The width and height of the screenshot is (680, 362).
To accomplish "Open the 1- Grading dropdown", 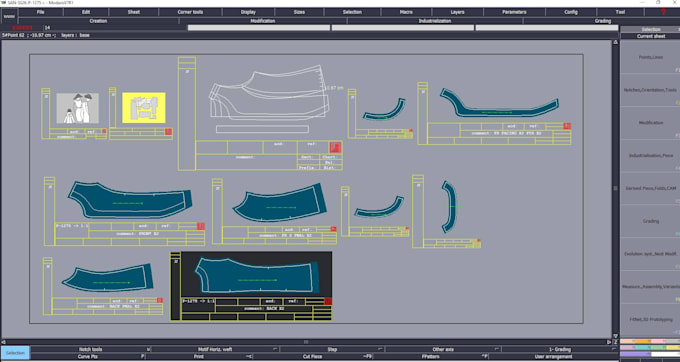I will [x=560, y=349].
